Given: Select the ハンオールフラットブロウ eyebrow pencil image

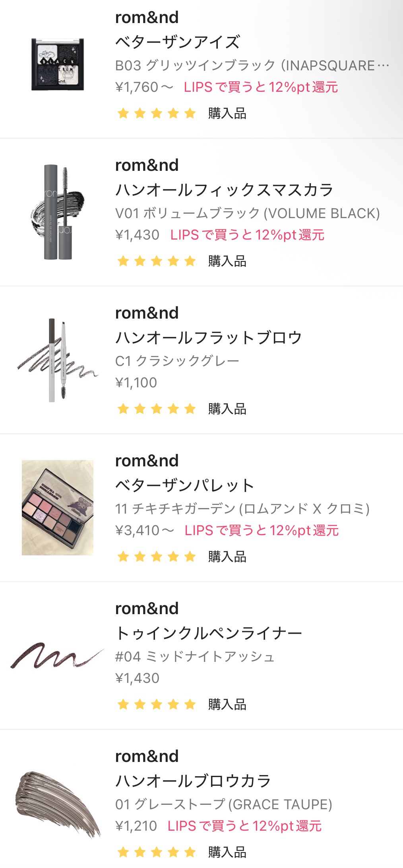Looking at the screenshot, I should (x=58, y=360).
